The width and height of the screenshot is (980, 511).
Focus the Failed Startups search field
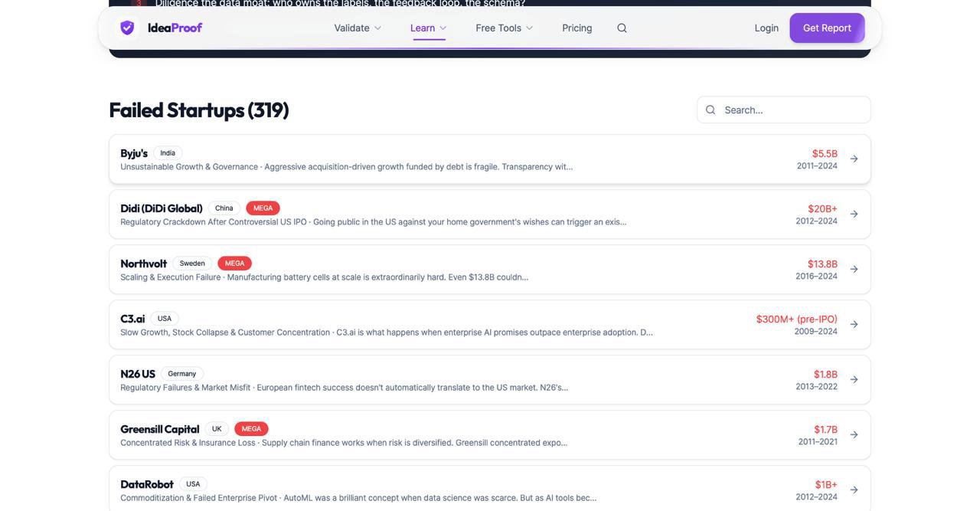coord(783,110)
